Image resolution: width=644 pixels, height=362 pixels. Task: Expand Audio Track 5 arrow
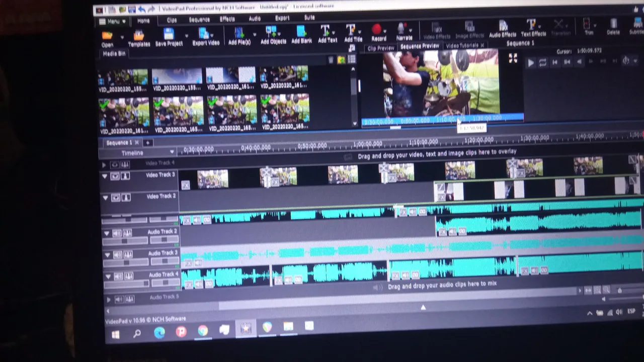tap(109, 299)
